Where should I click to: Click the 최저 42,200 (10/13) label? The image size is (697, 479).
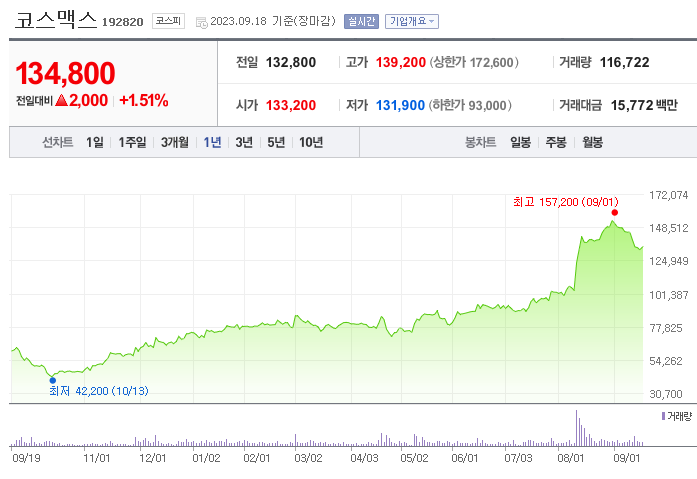pos(99,391)
